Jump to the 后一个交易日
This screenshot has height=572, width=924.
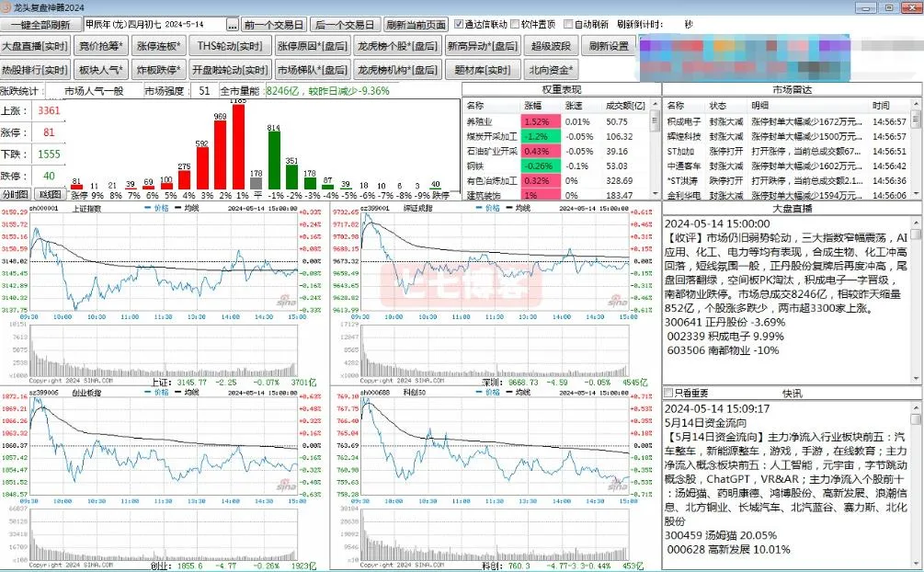343,25
